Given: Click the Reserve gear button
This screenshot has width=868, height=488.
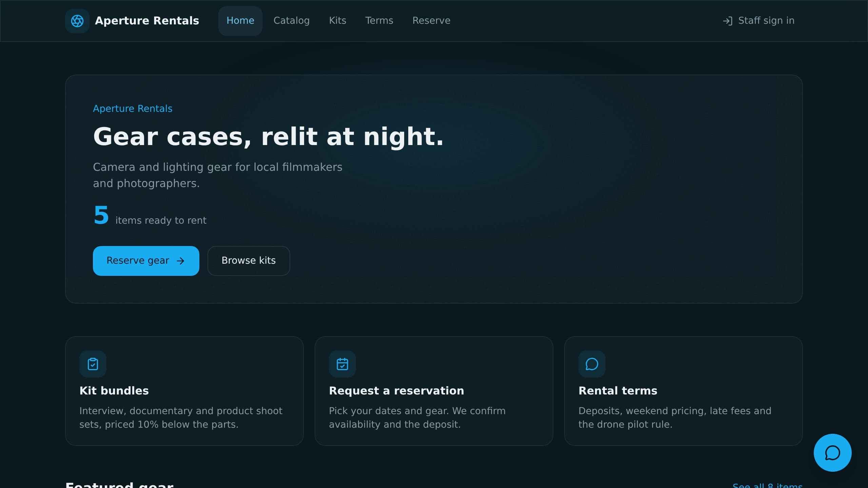Looking at the screenshot, I should (x=146, y=261).
